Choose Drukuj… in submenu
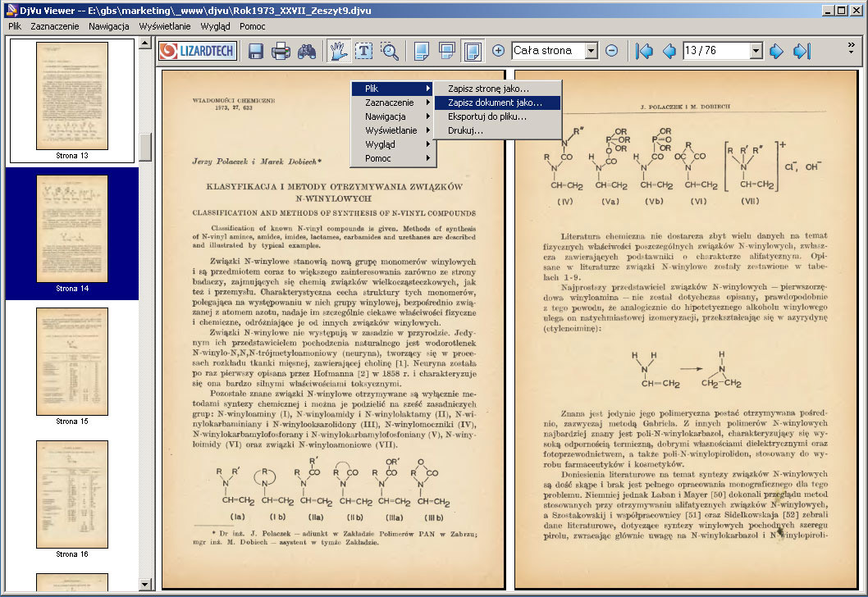868x597 pixels. [498, 130]
